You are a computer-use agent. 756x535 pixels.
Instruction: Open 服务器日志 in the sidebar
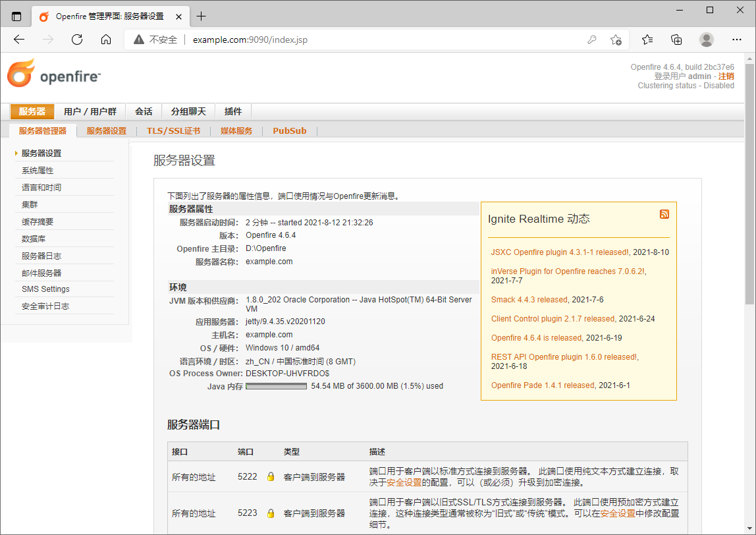point(41,256)
